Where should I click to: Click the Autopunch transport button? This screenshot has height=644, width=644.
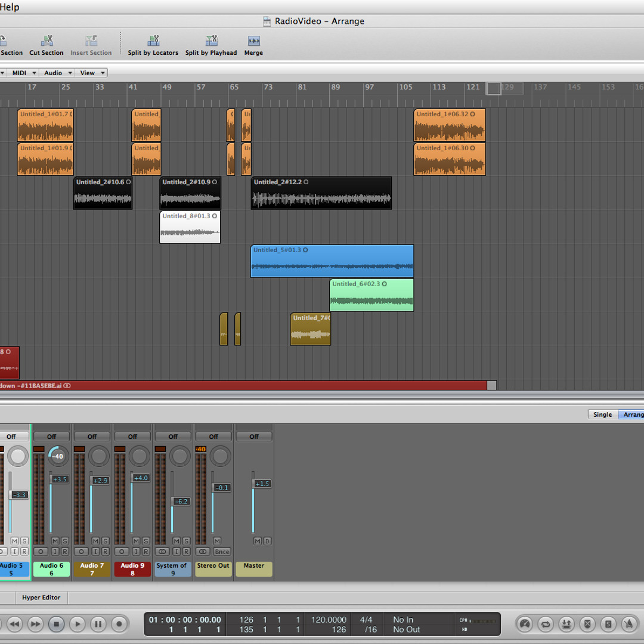pos(566,624)
